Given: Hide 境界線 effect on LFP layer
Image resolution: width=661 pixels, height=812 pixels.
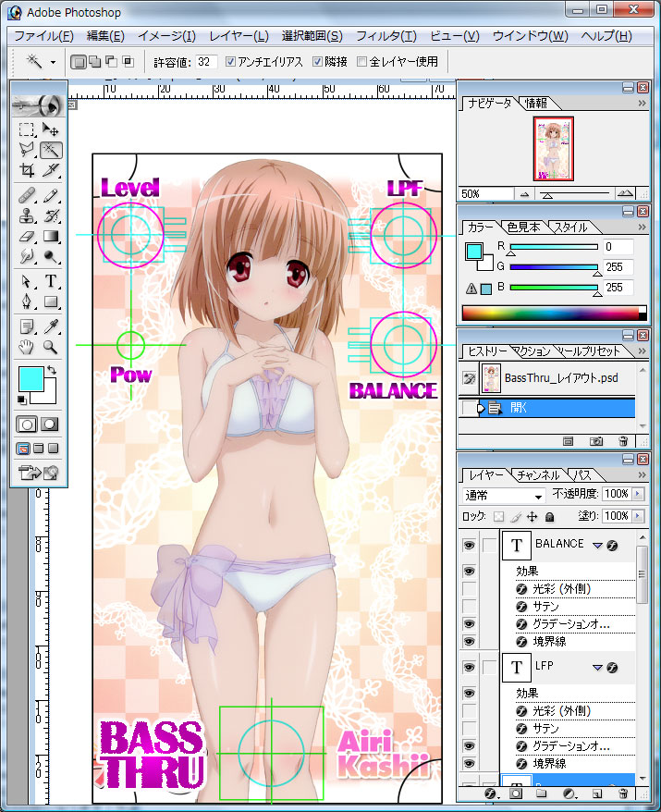Looking at the screenshot, I should point(469,764).
